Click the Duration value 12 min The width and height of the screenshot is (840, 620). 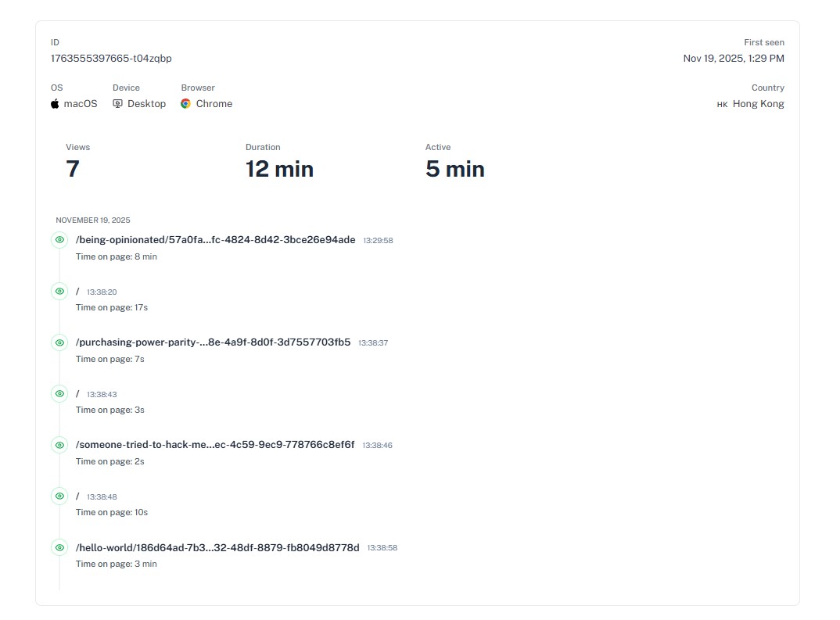[x=279, y=169]
